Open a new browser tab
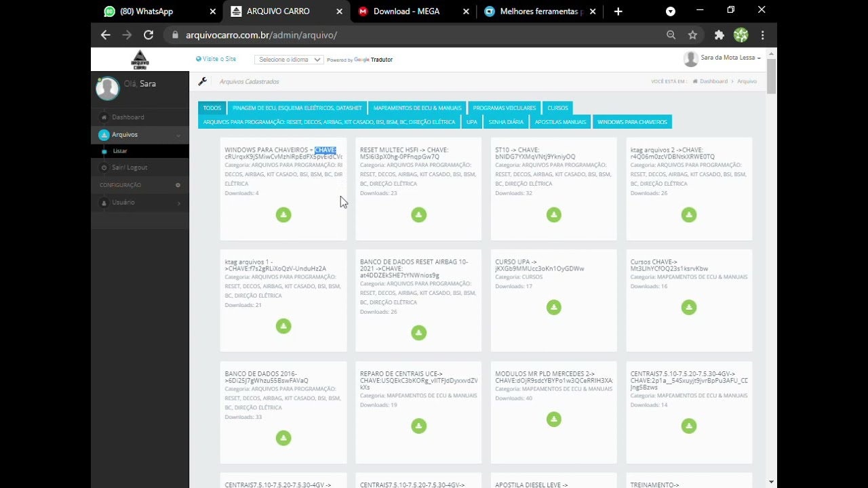Image resolution: width=868 pixels, height=488 pixels. click(618, 12)
